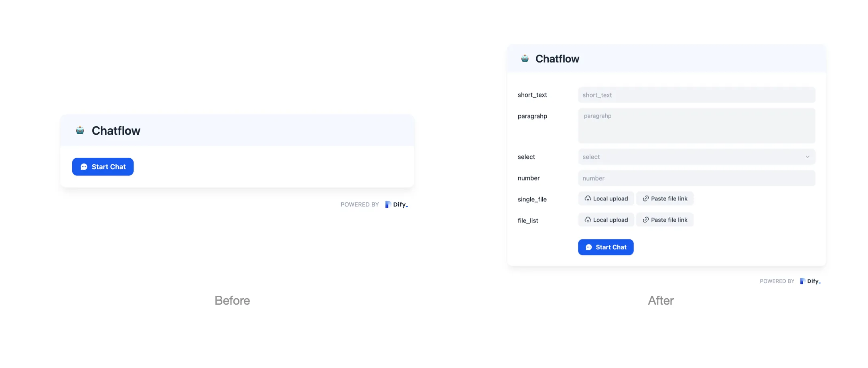Click cloud upload icon in file_list row

588,220
